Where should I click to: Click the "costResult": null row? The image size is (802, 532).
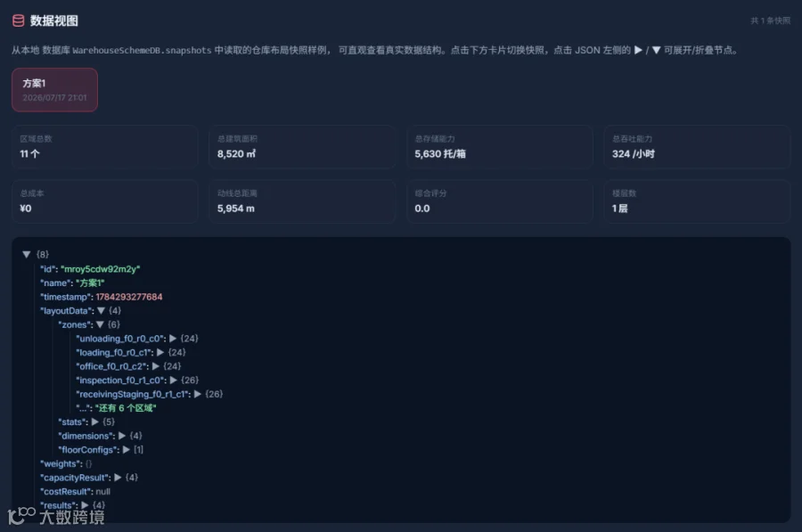pyautogui.click(x=75, y=491)
